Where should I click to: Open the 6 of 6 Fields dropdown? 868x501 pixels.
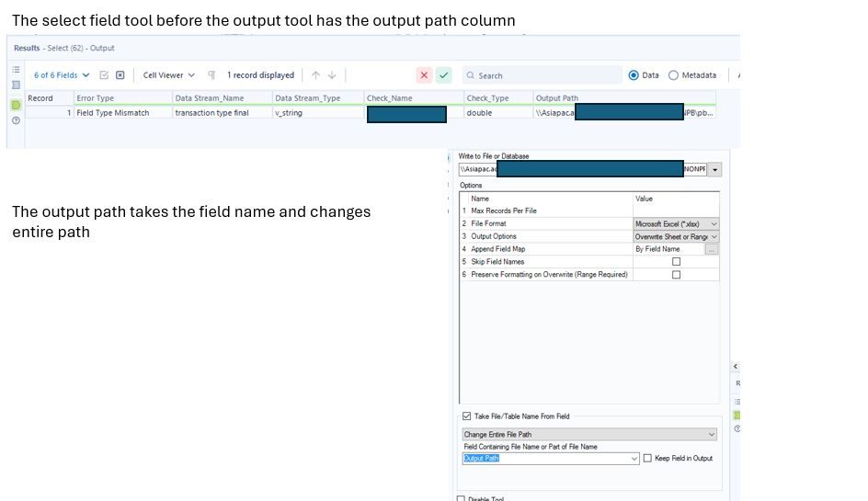(62, 75)
